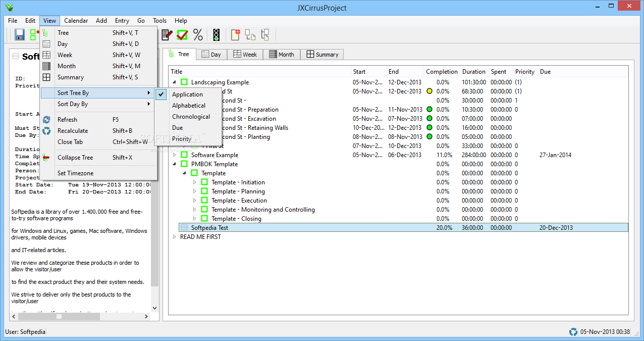
Task: Click green status dot on Planting row
Action: click(x=430, y=137)
